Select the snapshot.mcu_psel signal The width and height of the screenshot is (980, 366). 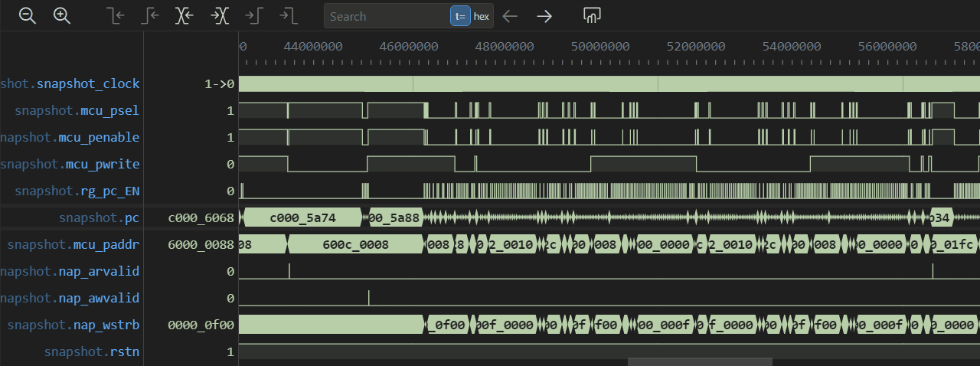click(77, 111)
